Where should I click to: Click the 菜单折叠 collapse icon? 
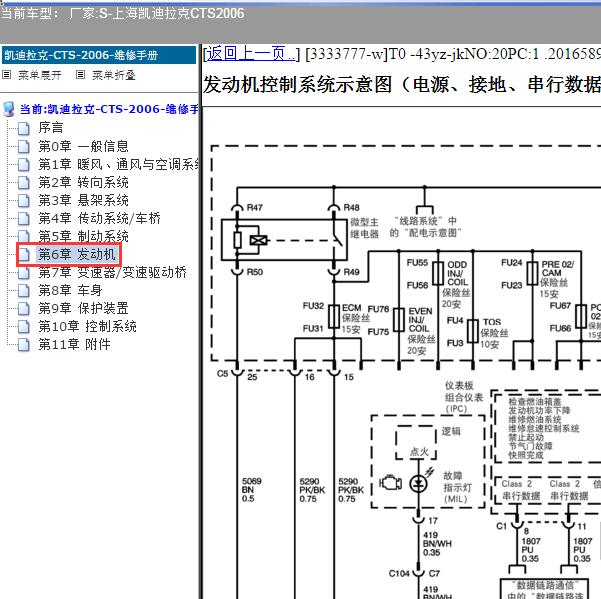pos(80,75)
